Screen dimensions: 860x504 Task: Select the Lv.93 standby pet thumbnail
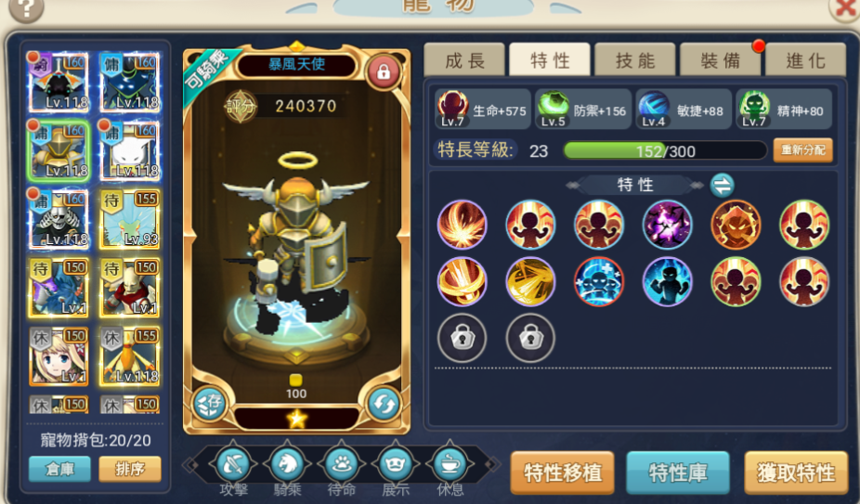[x=129, y=219]
